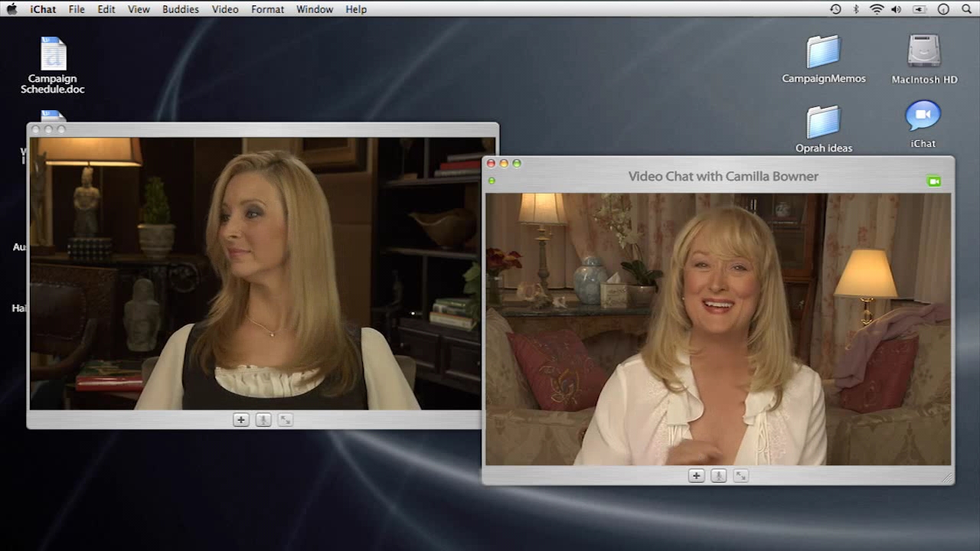Viewport: 980px width, 551px height.
Task: Select Campaign Schedule.doc desktop file
Action: click(x=53, y=66)
